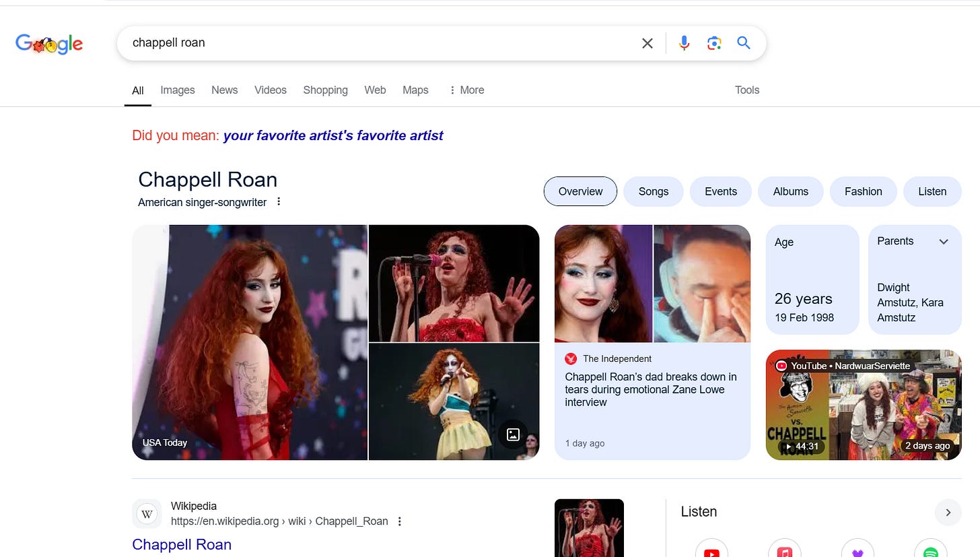Click the '1 day ago' timestamp
Screen dimensions: 980x557
tap(585, 443)
